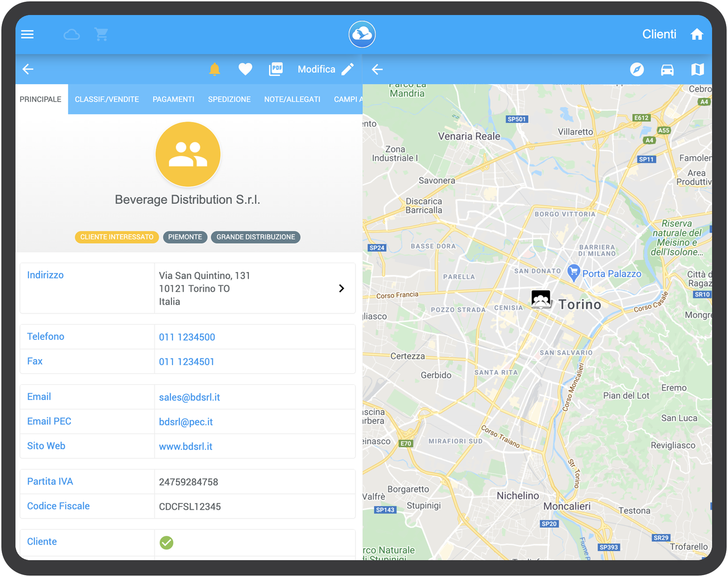
Task: Click the yellow client avatar
Action: (x=188, y=154)
